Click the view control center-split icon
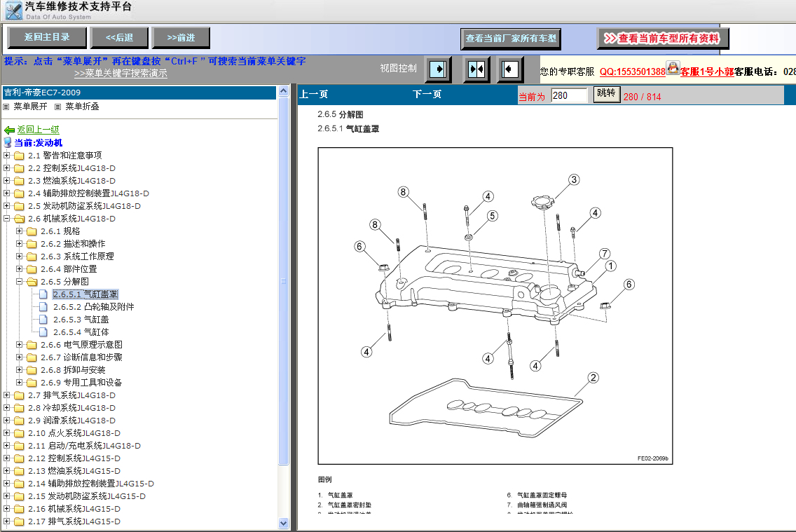The width and height of the screenshot is (796, 532). pos(476,69)
